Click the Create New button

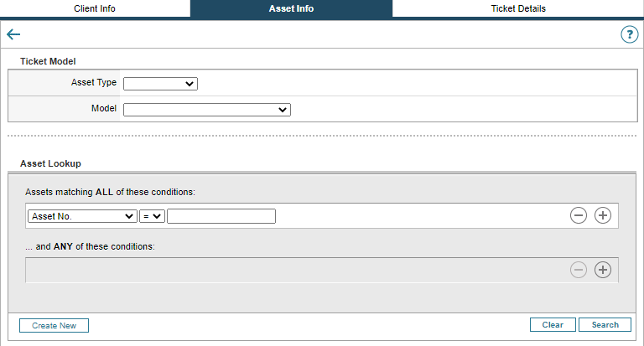[x=54, y=325]
